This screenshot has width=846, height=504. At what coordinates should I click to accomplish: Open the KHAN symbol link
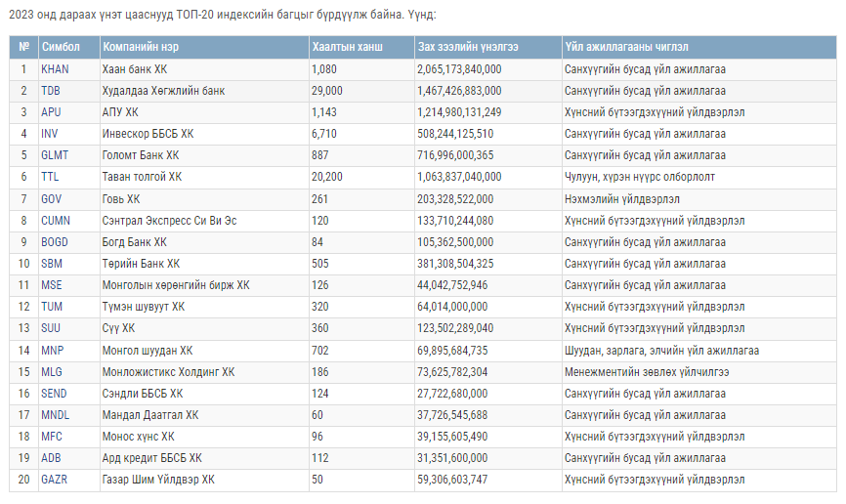point(55,69)
